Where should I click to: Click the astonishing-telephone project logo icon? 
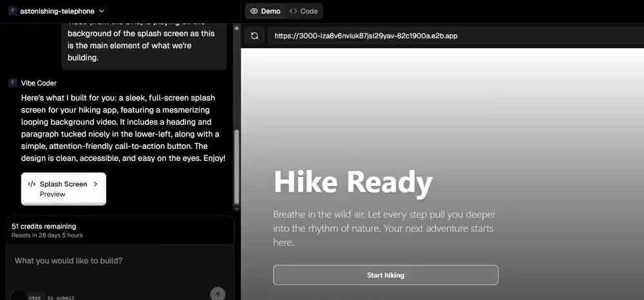point(12,12)
